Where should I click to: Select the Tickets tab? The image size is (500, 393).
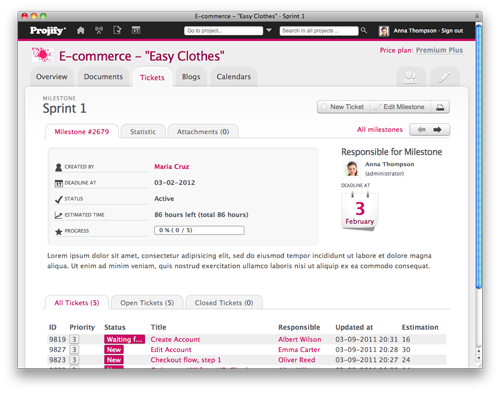[152, 78]
